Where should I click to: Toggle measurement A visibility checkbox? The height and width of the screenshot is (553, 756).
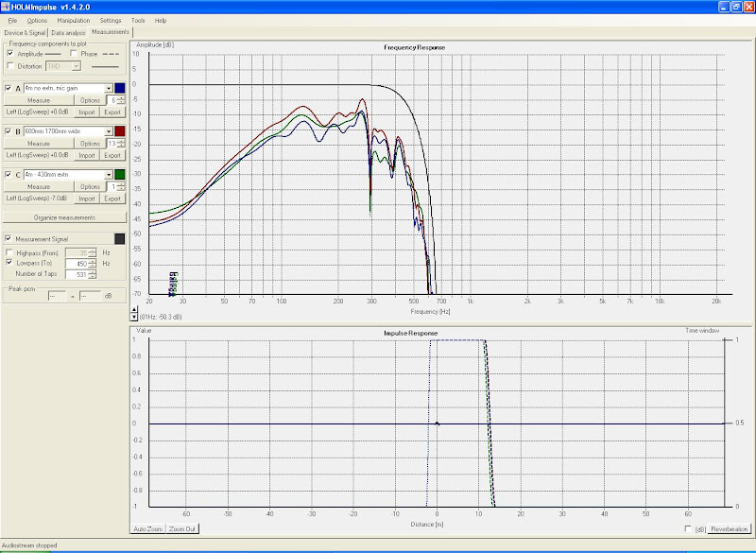(9, 88)
